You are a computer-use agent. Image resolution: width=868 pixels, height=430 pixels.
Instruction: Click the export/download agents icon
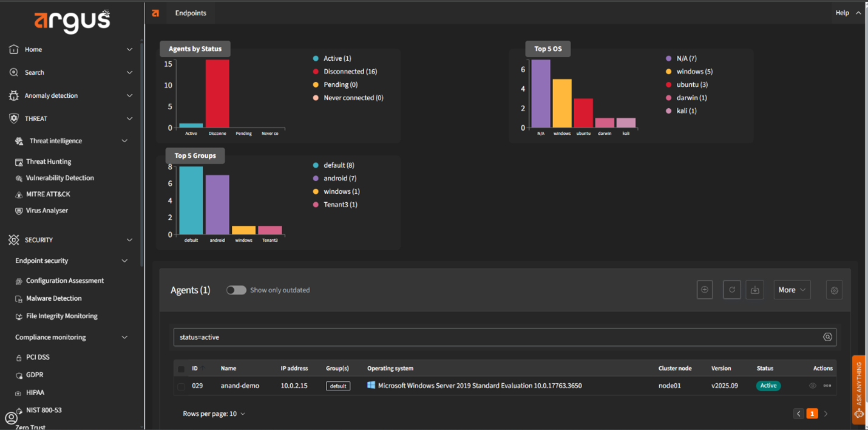click(x=754, y=290)
